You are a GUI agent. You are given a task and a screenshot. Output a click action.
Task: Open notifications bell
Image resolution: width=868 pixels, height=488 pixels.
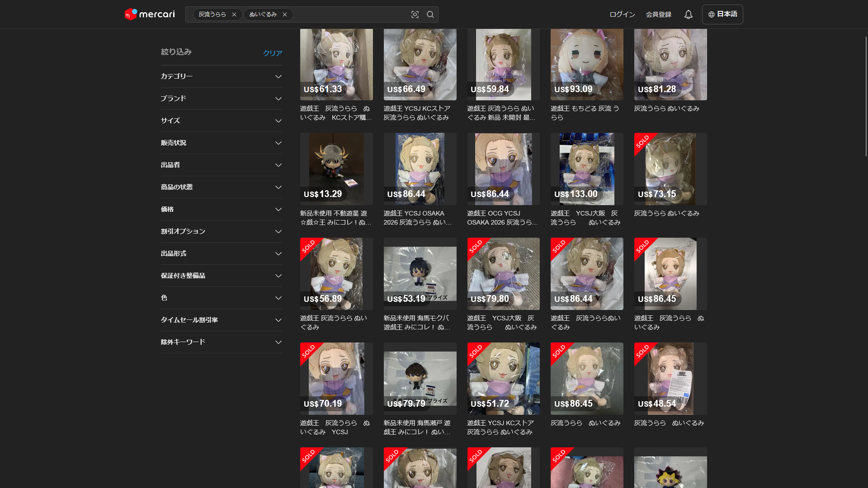tap(688, 14)
